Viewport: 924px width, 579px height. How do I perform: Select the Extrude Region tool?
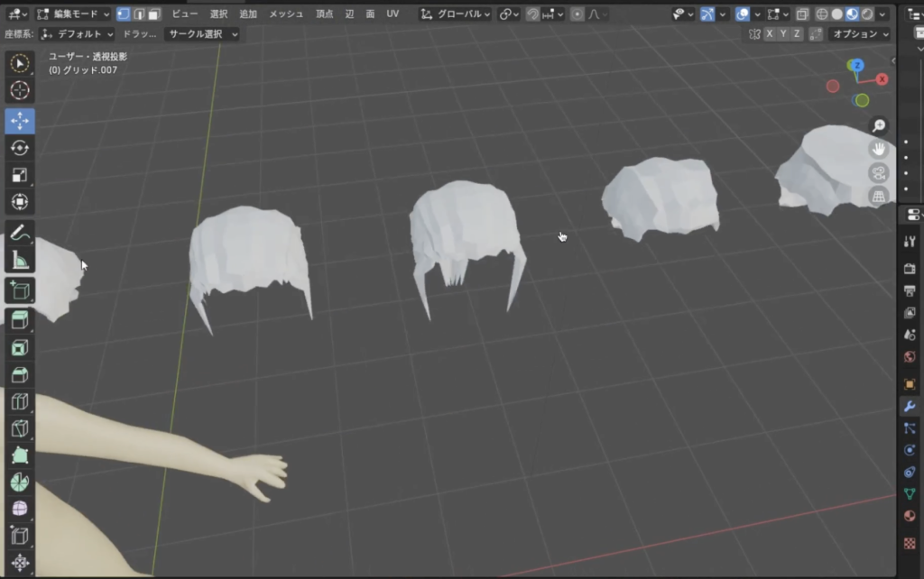coord(20,320)
